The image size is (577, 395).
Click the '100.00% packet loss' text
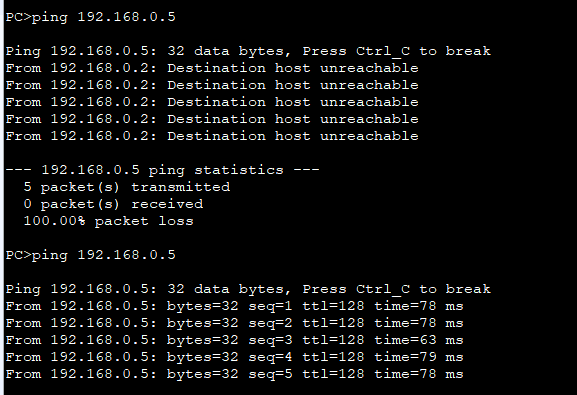(109, 221)
